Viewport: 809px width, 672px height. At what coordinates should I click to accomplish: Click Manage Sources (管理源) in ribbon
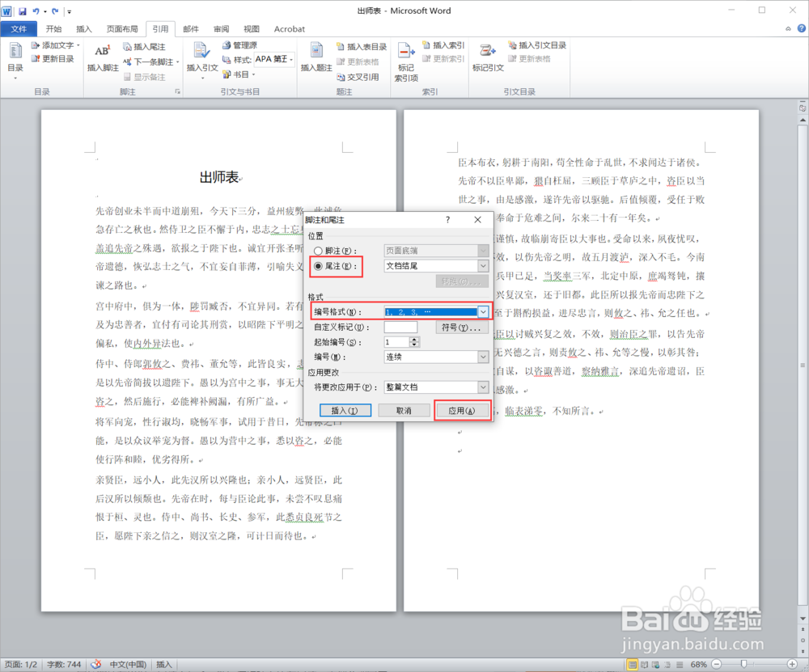pyautogui.click(x=240, y=45)
